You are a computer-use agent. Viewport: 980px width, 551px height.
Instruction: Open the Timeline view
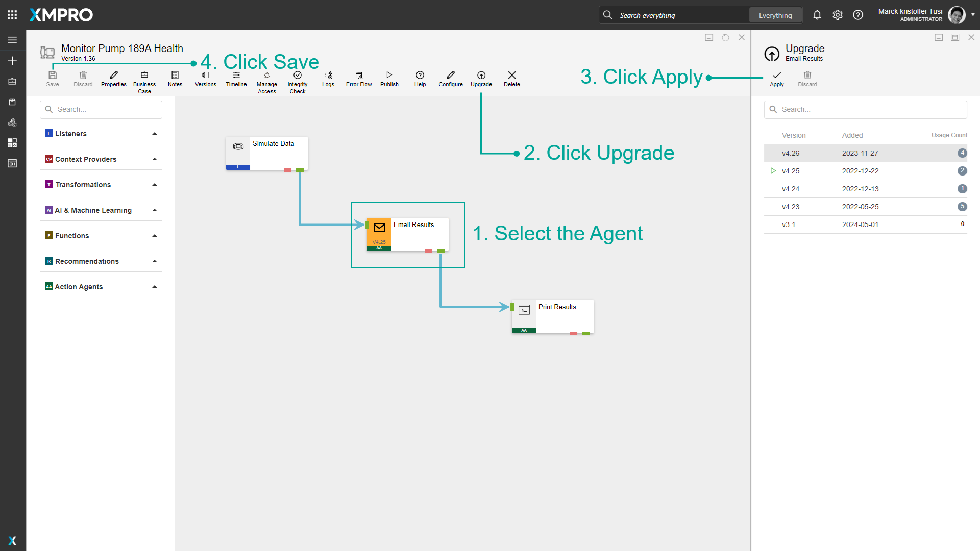[236, 79]
